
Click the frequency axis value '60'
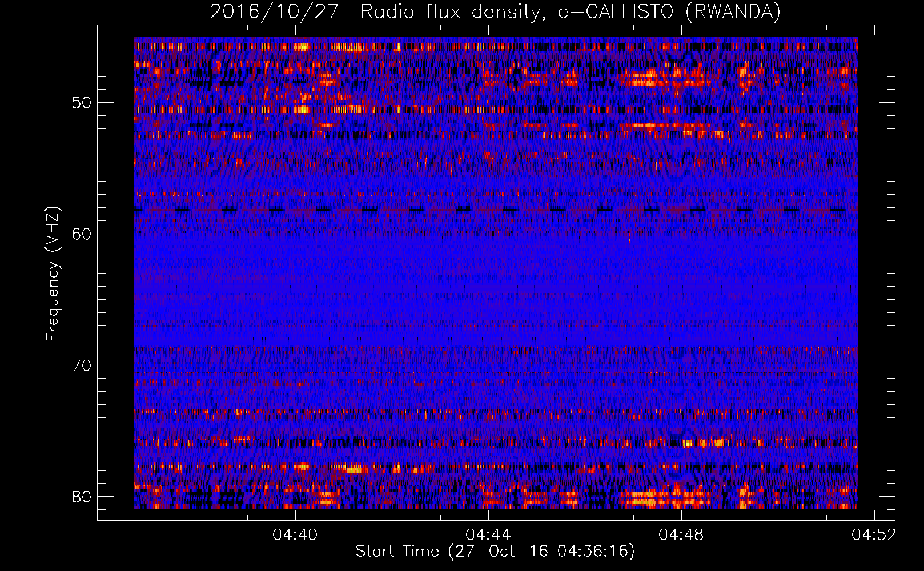[x=82, y=234]
